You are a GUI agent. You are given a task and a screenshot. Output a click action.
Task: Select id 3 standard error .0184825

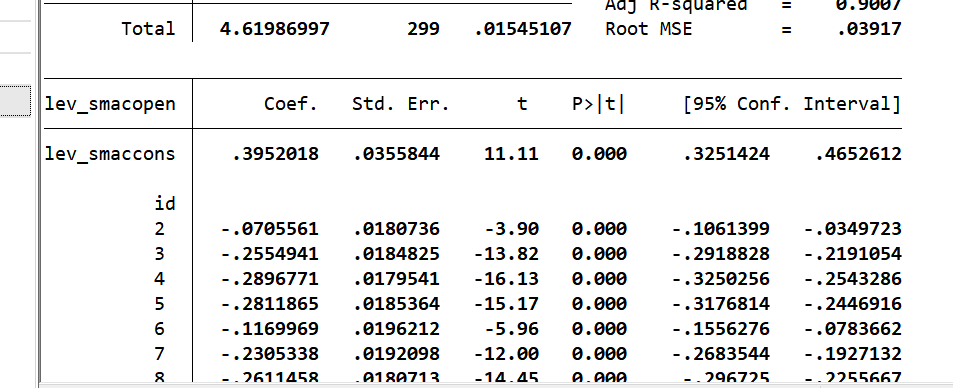(x=396, y=254)
